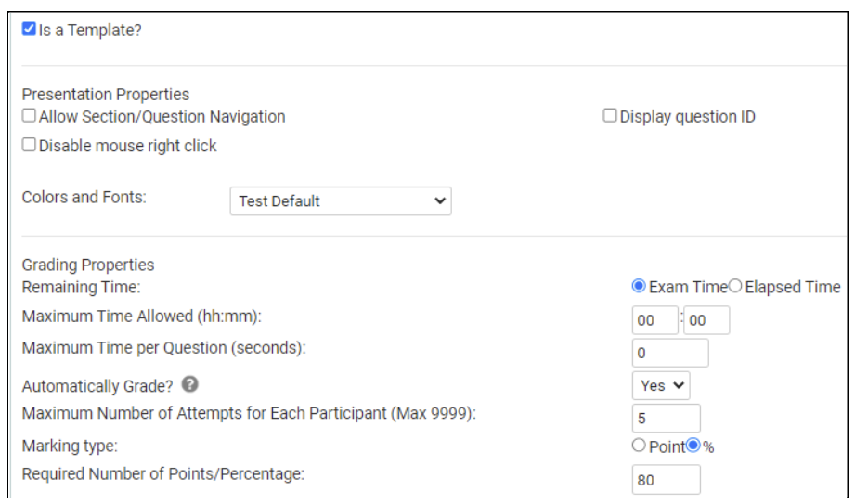The width and height of the screenshot is (855, 504).
Task: Click the hours field of Maximum Time Allowed
Action: 654,320
